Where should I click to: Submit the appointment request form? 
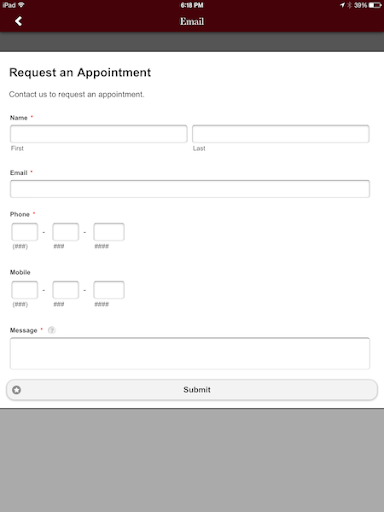pyautogui.click(x=192, y=390)
